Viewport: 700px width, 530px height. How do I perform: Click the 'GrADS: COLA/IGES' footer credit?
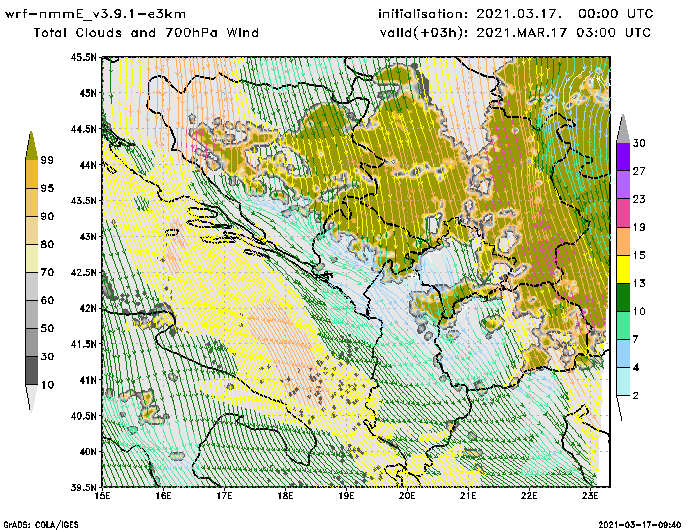[x=41, y=525]
